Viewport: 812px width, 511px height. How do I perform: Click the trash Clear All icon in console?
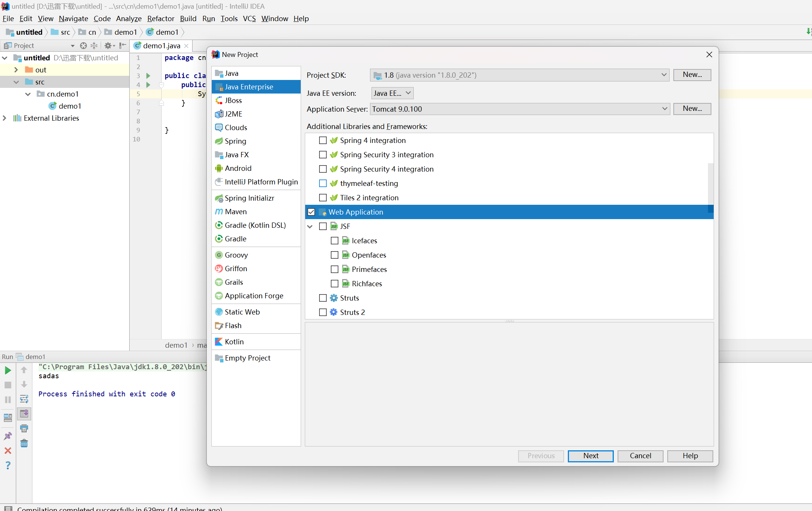click(x=24, y=443)
